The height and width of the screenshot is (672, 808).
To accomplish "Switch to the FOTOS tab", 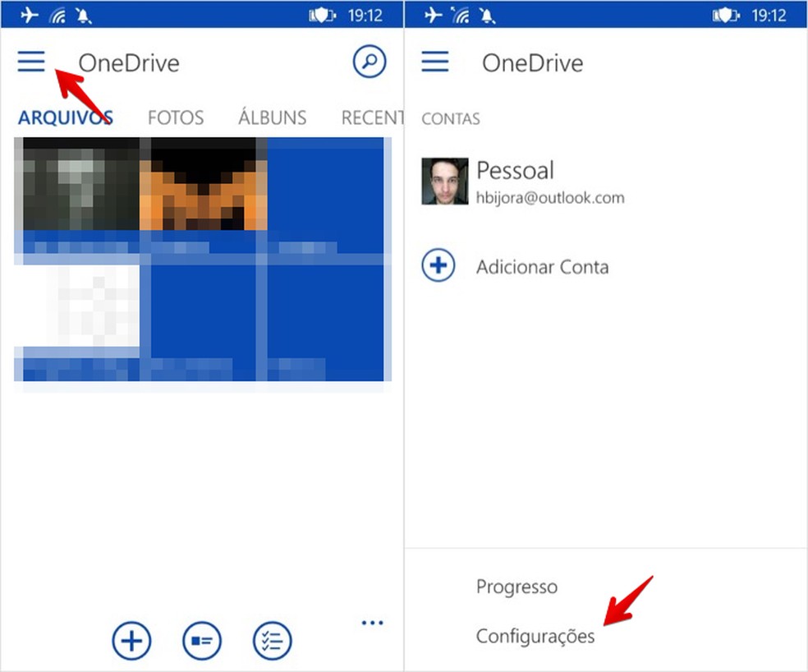I will click(x=175, y=117).
